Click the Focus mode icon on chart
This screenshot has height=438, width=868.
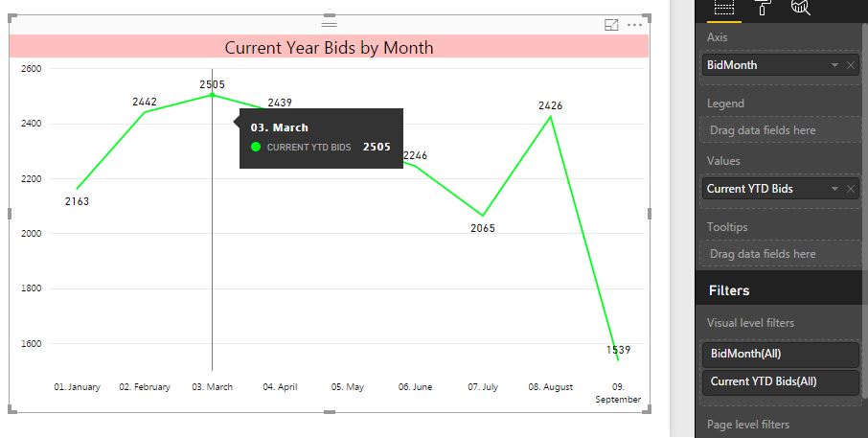pyautogui.click(x=611, y=25)
